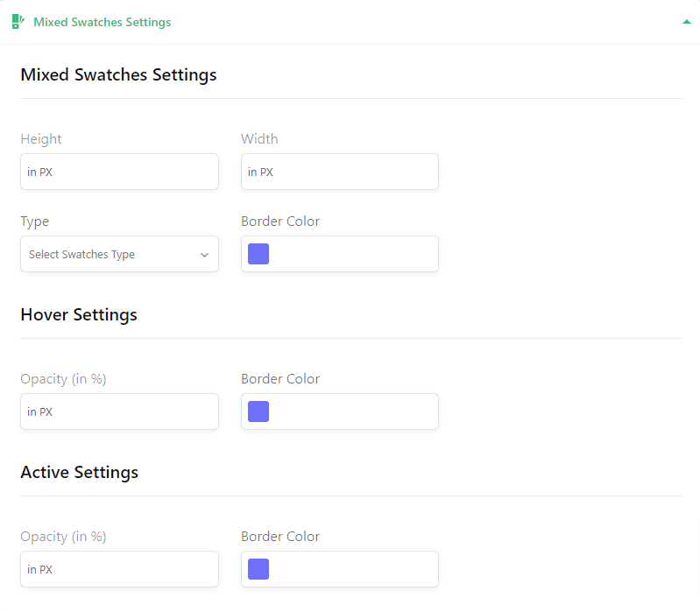This screenshot has width=700, height=612.
Task: Click the green swatches icon in header
Action: tap(18, 21)
